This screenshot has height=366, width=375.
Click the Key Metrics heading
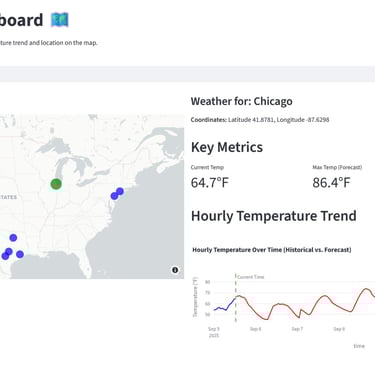tap(227, 147)
